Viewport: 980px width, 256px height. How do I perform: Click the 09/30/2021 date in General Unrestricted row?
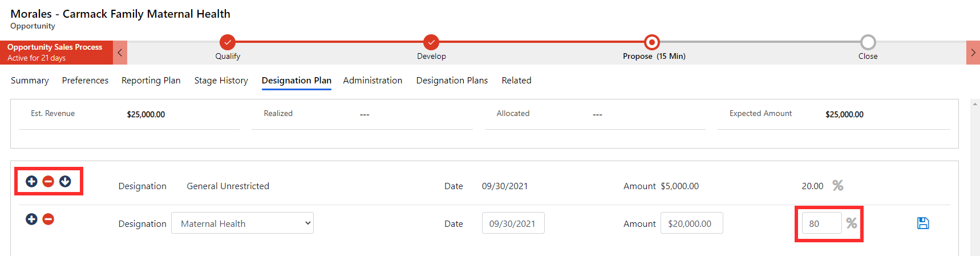[x=505, y=186]
